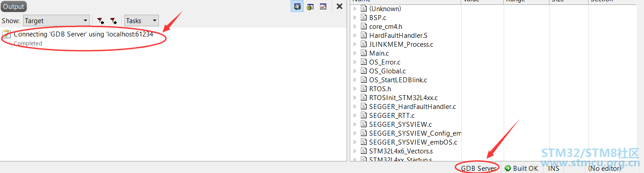Screen dimensions: 644x173
Task: Expand the Main.c tree node
Action: (355, 53)
